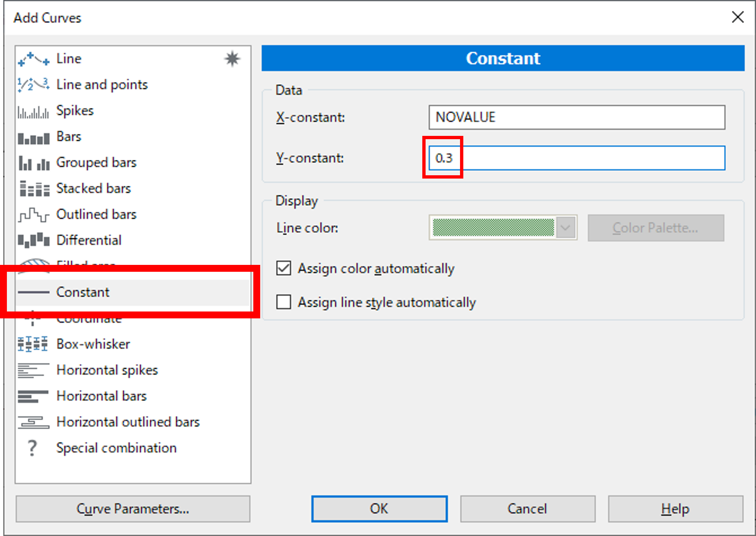
Task: Select the Line curve type icon
Action: coord(33,59)
